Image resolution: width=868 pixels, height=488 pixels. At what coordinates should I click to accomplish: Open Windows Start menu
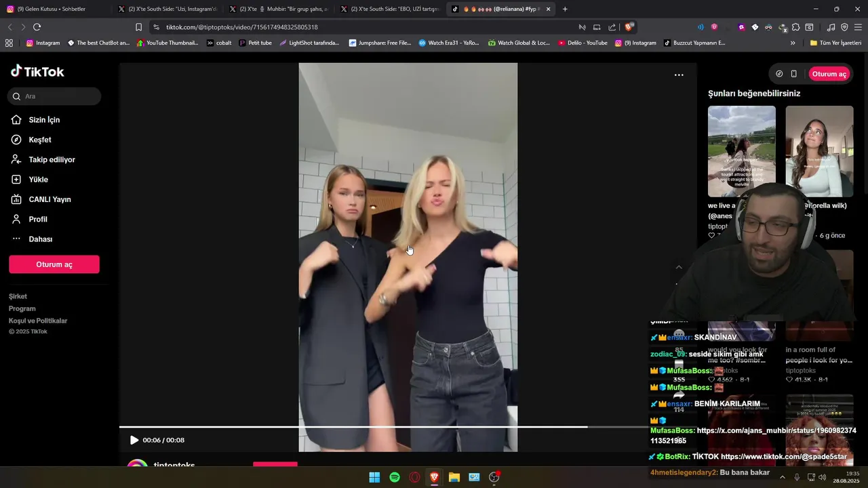click(x=374, y=477)
